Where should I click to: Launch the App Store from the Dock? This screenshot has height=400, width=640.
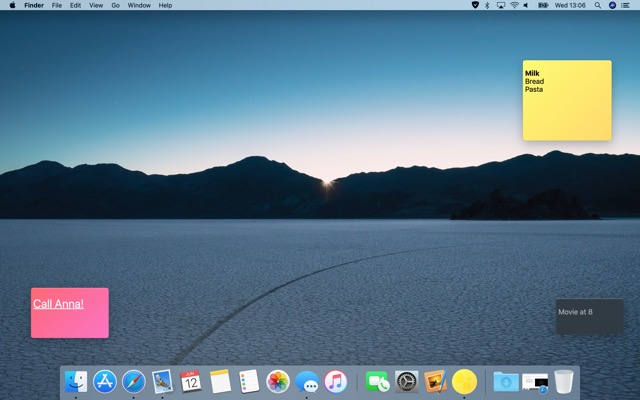tap(105, 382)
